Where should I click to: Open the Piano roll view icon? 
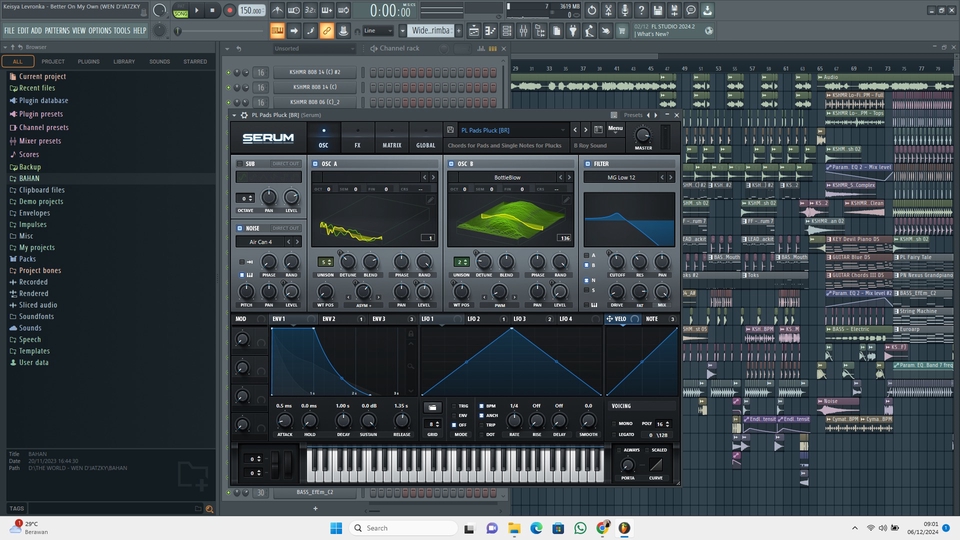[x=490, y=31]
